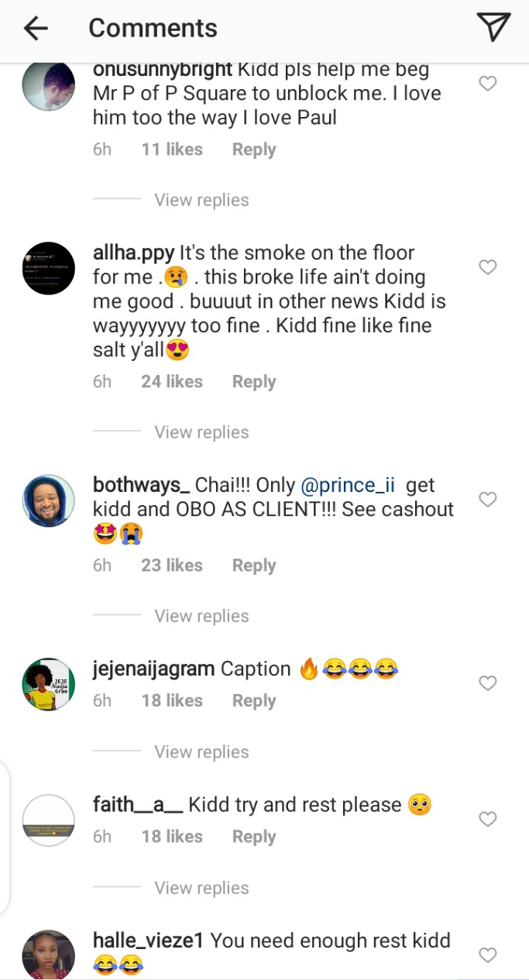
Task: Expand replies under onusunnybright's comment
Action: 201,200
